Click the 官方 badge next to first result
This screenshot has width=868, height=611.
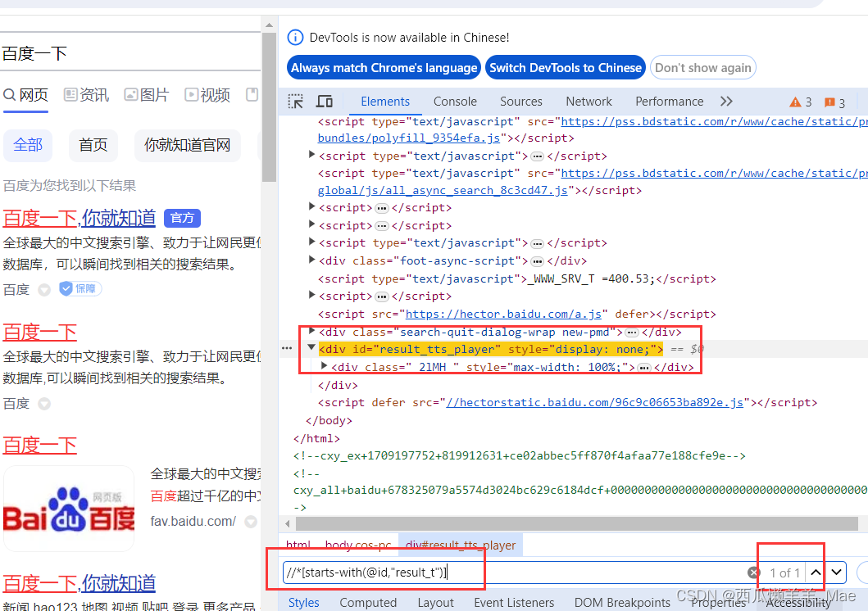(182, 218)
